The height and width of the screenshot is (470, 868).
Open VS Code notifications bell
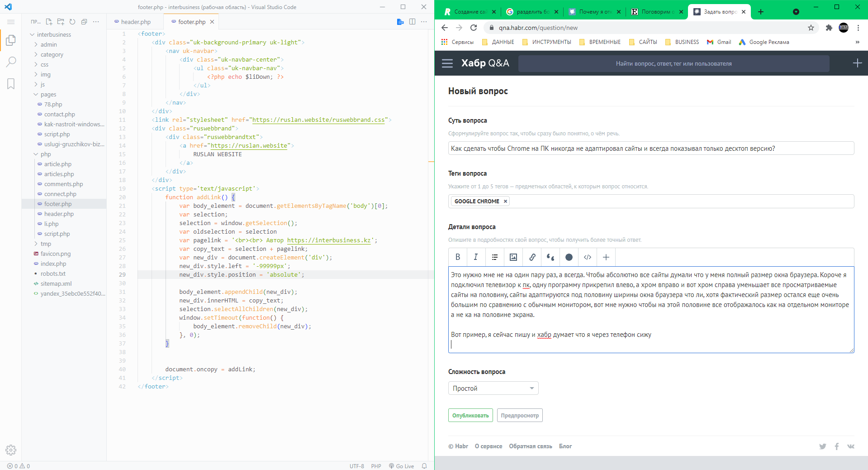pyautogui.click(x=424, y=466)
